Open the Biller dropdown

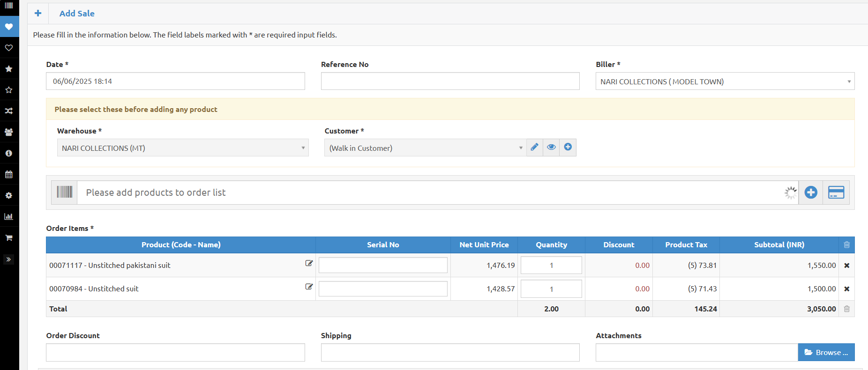point(725,81)
